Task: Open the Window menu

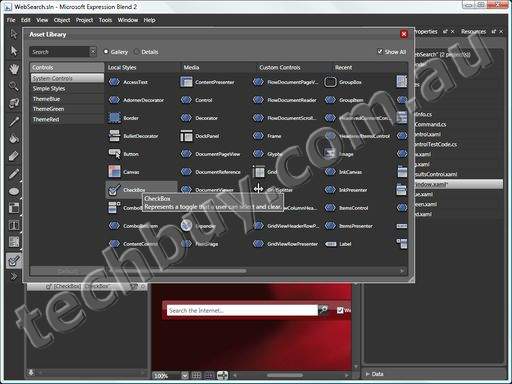Action: [128, 20]
